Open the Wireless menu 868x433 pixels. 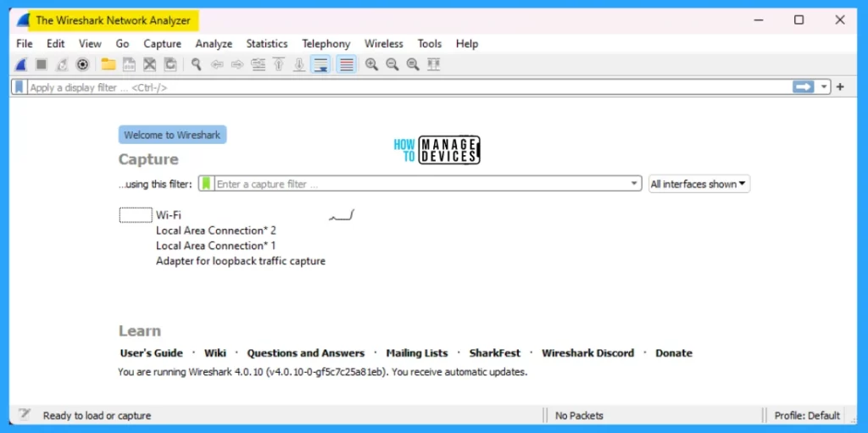tap(384, 44)
